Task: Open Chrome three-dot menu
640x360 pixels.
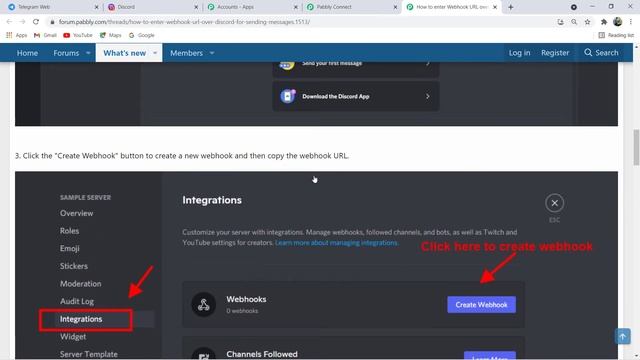Action: pyautogui.click(x=631, y=22)
